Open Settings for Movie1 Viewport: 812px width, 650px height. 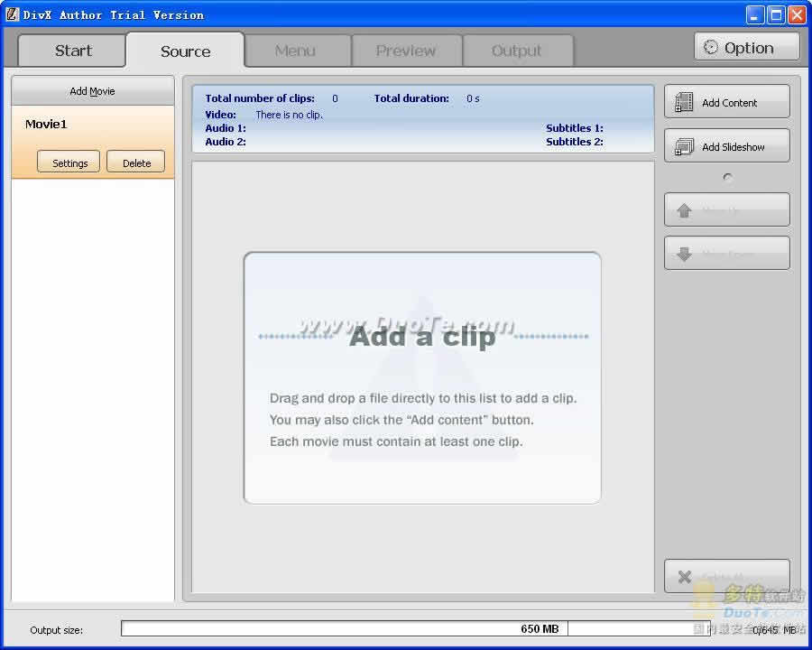[69, 162]
